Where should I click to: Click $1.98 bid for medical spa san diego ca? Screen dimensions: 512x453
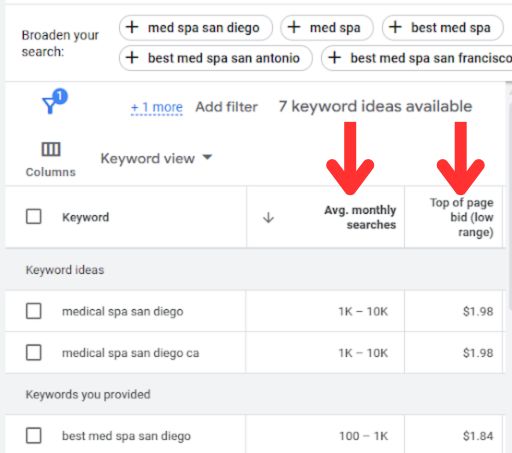[478, 353]
